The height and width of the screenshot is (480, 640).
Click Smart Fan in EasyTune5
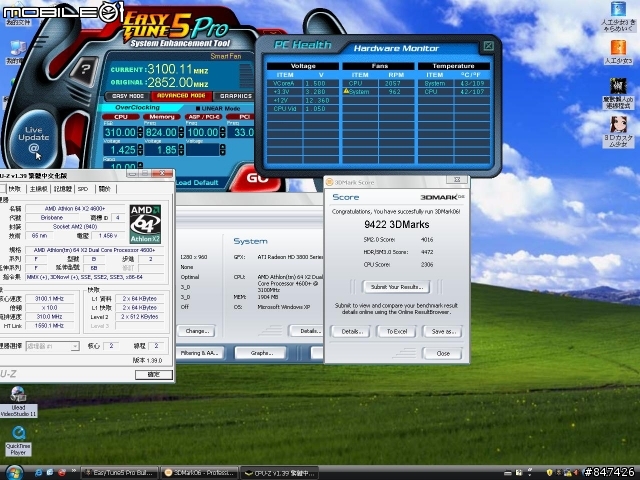click(226, 56)
